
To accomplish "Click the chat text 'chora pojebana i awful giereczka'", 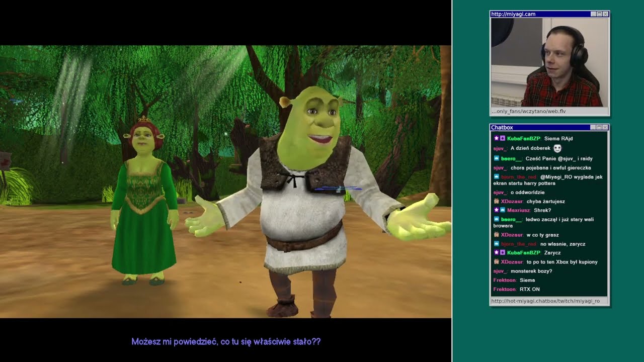I will [x=550, y=167].
